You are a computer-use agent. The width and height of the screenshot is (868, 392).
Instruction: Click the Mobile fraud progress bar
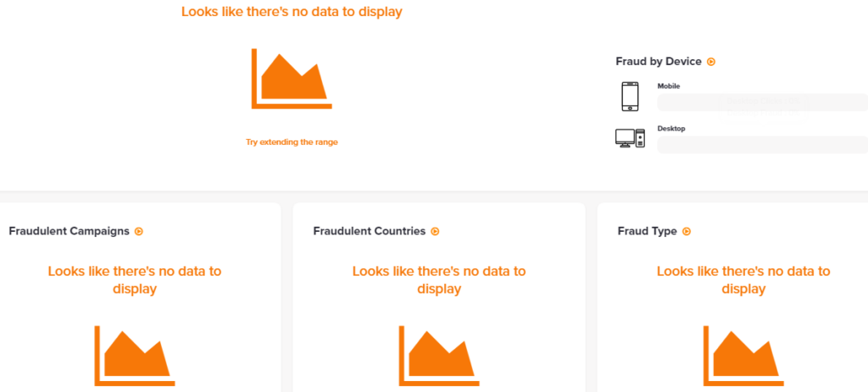tap(761, 102)
